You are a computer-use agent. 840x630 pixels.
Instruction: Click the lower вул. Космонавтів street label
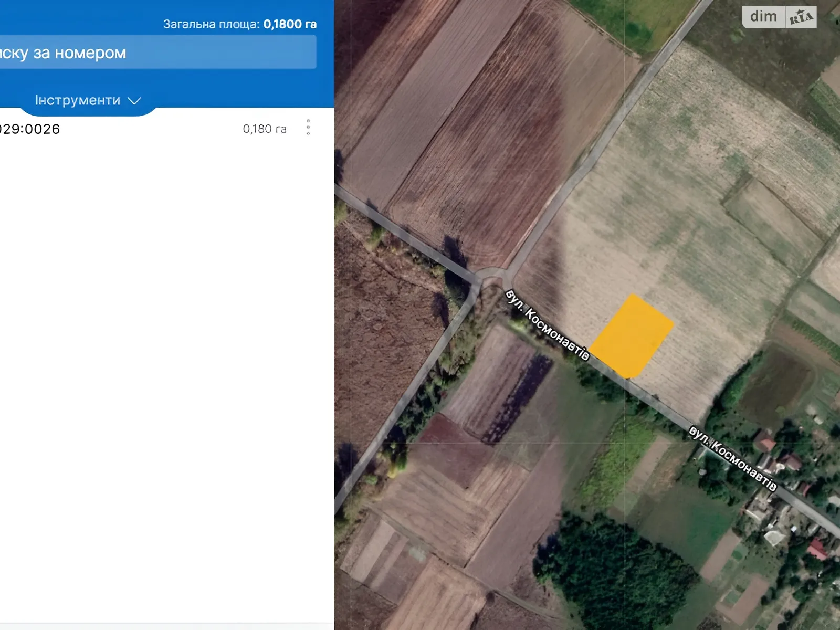tap(732, 458)
